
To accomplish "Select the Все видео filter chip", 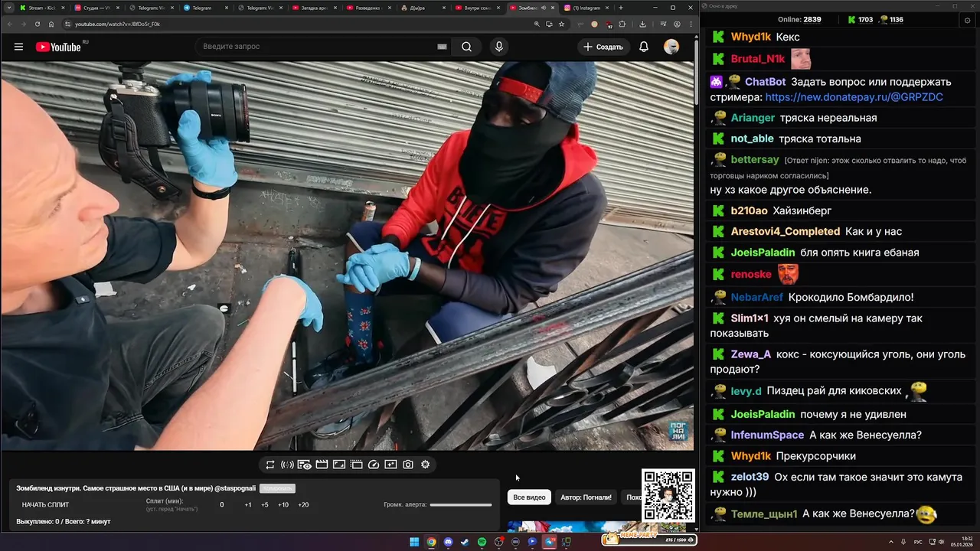I will pyautogui.click(x=529, y=497).
